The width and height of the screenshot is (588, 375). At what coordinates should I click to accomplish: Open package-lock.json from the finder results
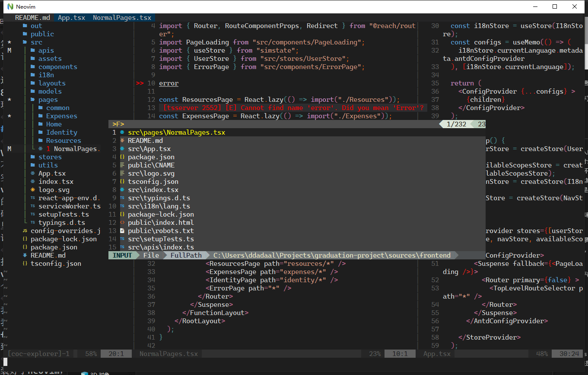(161, 214)
